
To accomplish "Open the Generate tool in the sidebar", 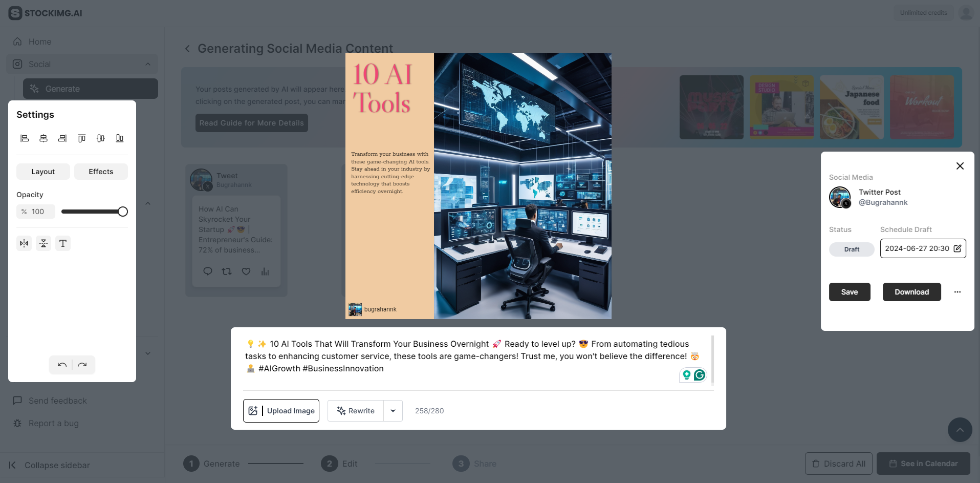I will (90, 88).
